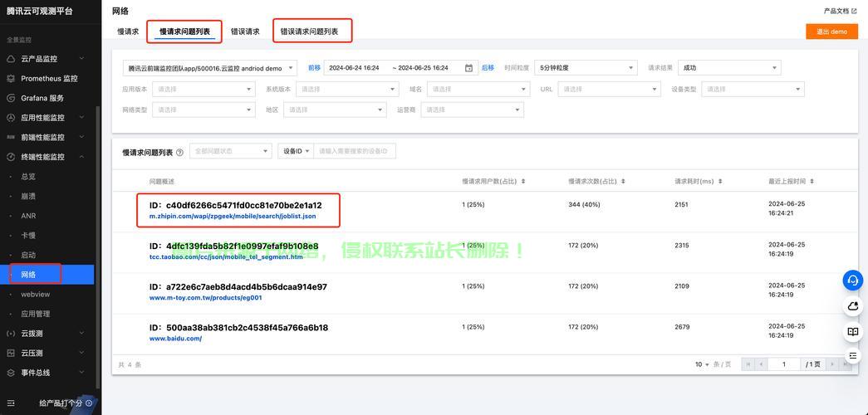Click 前移 to shift time range back
The height and width of the screenshot is (415, 868).
coord(315,68)
